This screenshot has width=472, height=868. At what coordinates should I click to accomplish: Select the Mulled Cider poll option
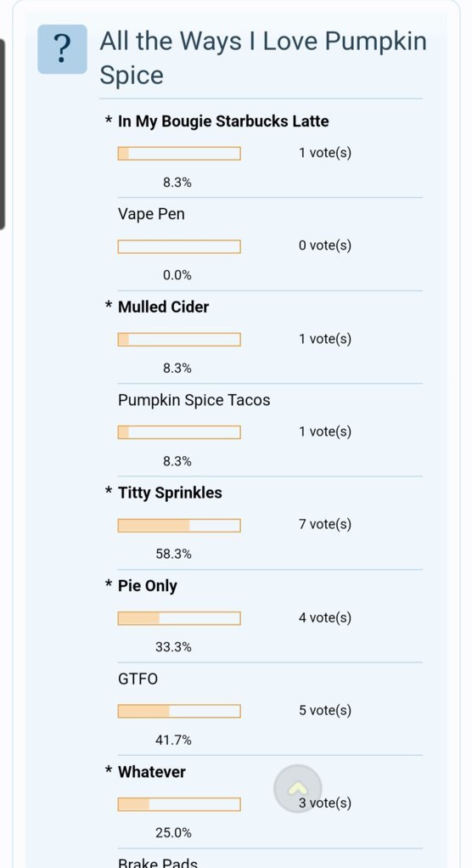click(163, 307)
